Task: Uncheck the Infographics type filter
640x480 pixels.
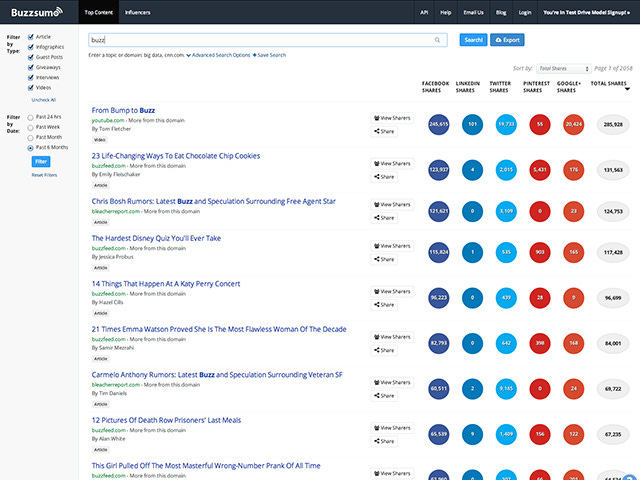Action: click(x=30, y=47)
